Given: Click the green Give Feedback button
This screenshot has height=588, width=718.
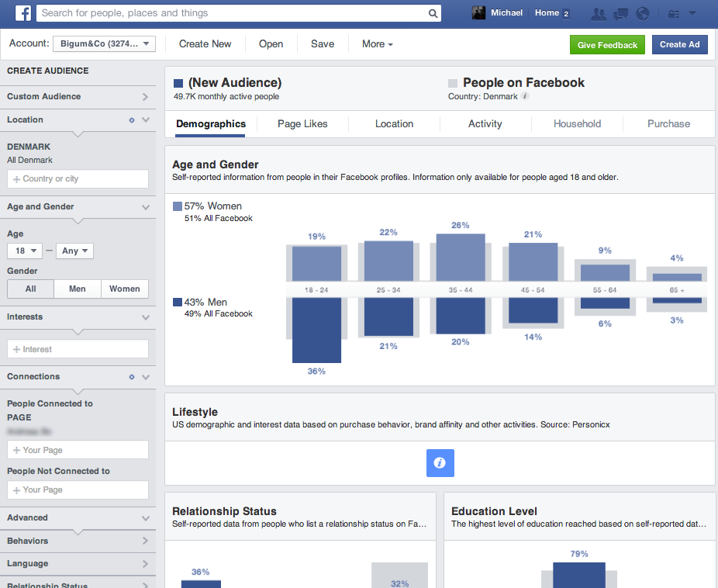Looking at the screenshot, I should [x=607, y=45].
